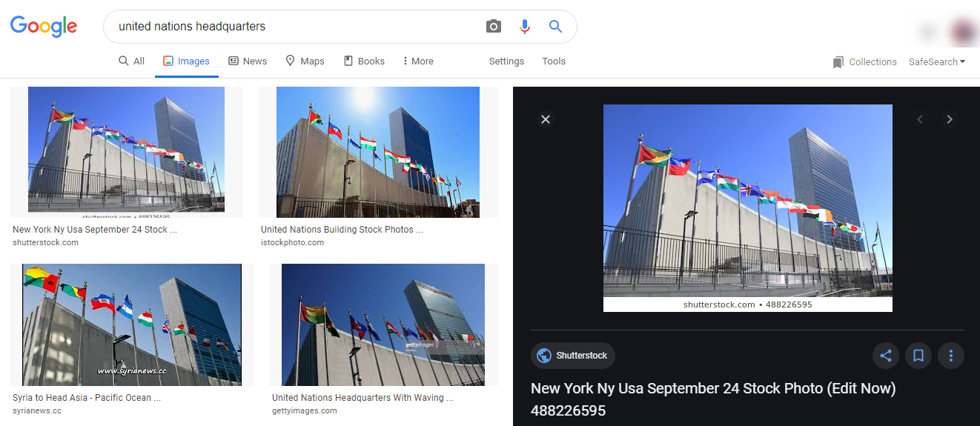Click the shutterstock.com source text under first result
The image size is (980, 426).
[x=45, y=242]
